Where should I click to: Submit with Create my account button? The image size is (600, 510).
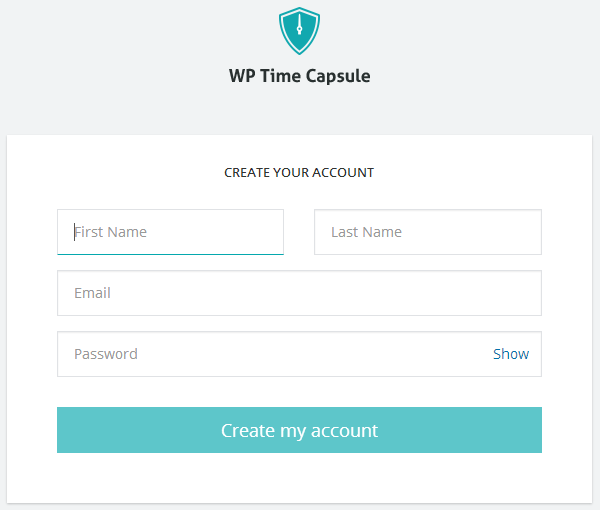pos(299,430)
